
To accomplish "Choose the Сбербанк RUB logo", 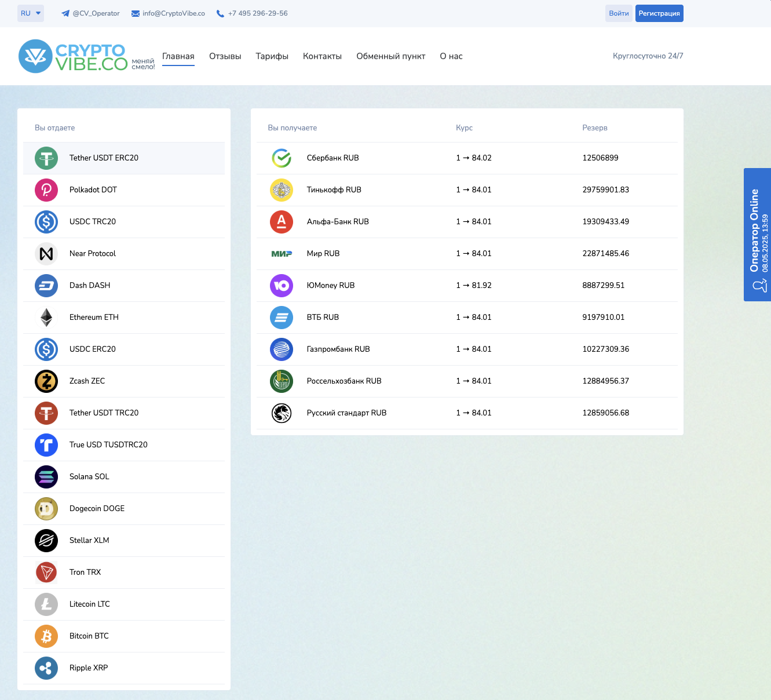I will [x=282, y=158].
